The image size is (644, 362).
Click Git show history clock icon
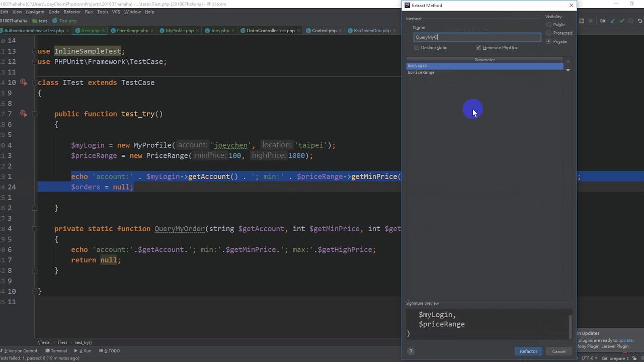click(631, 21)
